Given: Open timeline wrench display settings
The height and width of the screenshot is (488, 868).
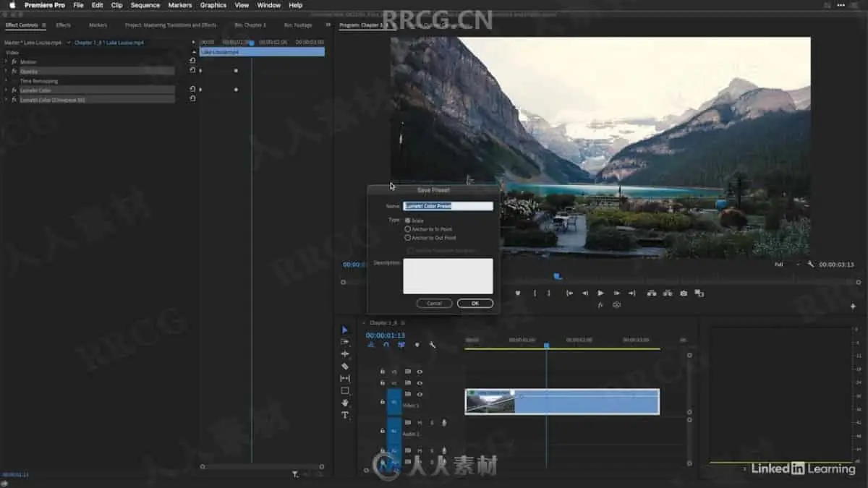Looking at the screenshot, I should tap(432, 345).
